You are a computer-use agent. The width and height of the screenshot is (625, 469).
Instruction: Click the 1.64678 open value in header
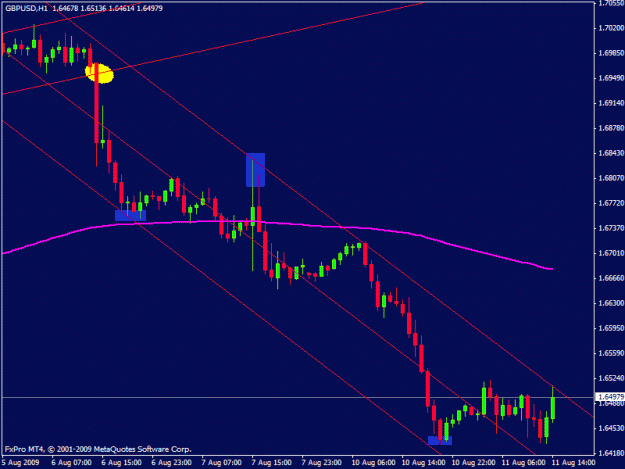tap(65, 8)
